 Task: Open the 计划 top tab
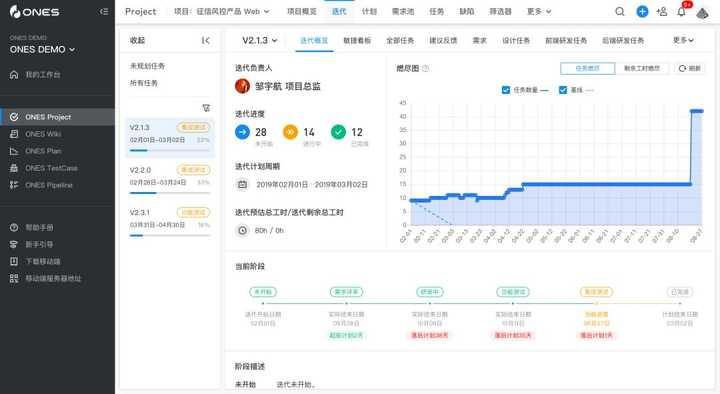[369, 11]
